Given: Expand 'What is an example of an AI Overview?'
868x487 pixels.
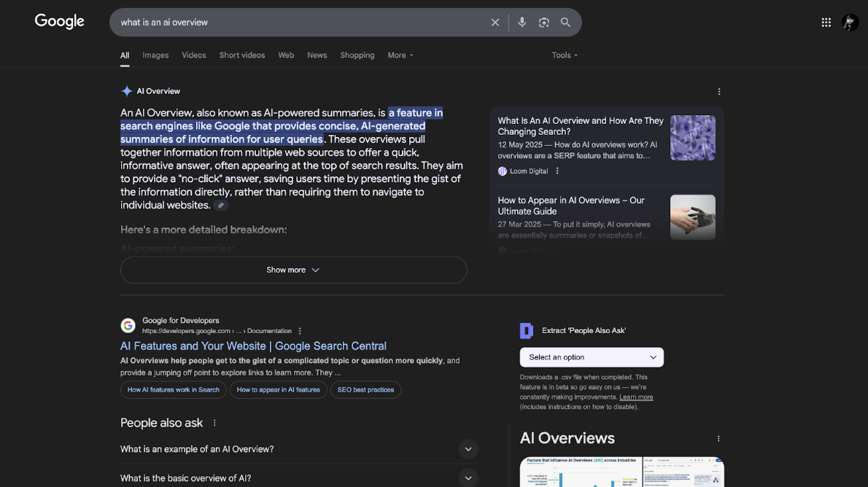Looking at the screenshot, I should pyautogui.click(x=299, y=449).
